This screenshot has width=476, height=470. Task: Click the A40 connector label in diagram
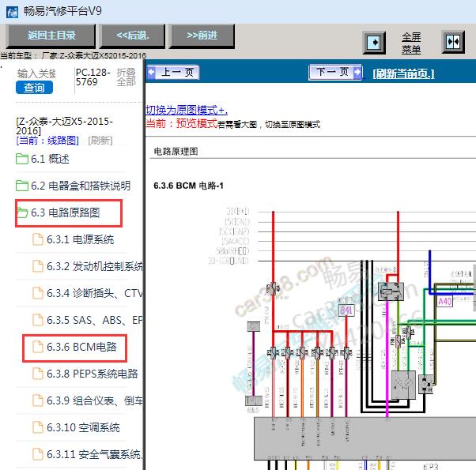coord(444,302)
